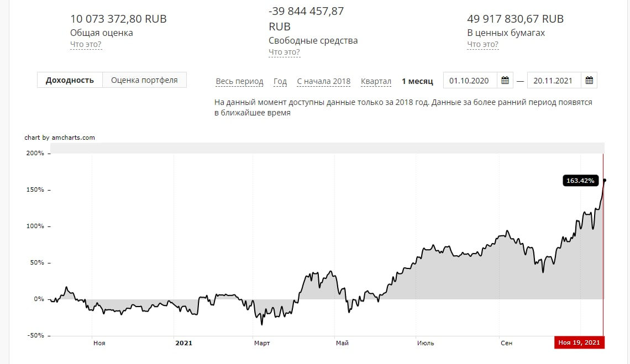Open Что это? under Свободные средства

(x=284, y=52)
